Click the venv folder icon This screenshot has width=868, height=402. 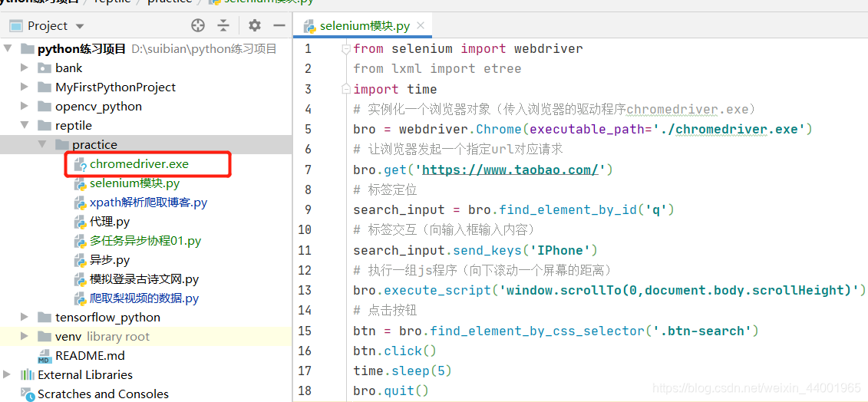click(45, 337)
